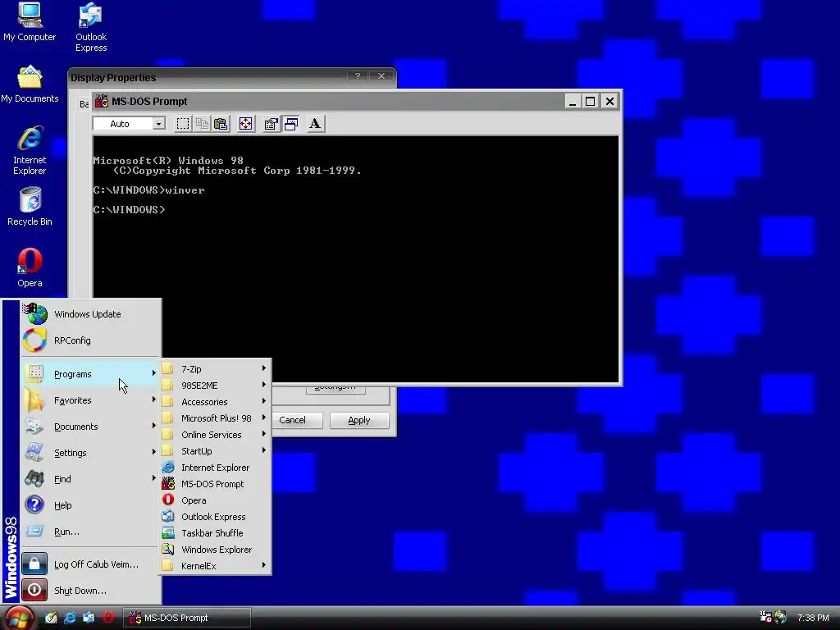Expand 98SE2ME folder in Programs
Screen dimensions: 840x630
point(215,386)
